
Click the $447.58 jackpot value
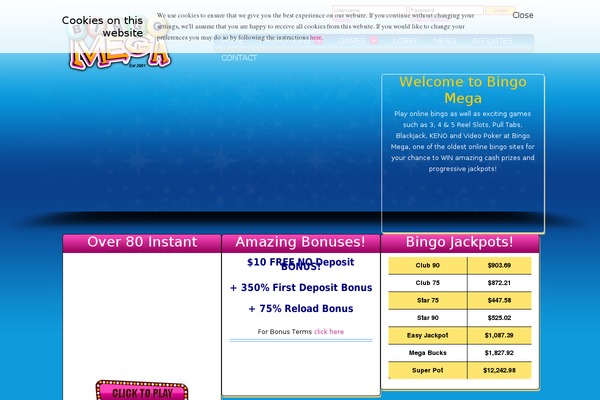(x=499, y=300)
